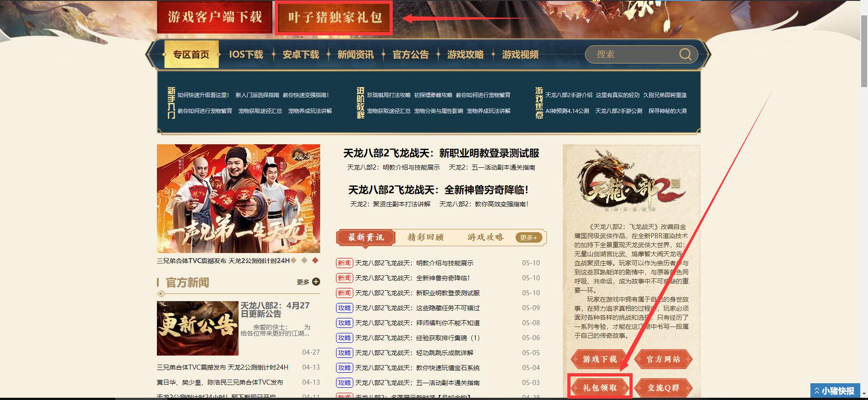Expand the 小猪快报 panel
The image size is (868, 400).
click(834, 390)
